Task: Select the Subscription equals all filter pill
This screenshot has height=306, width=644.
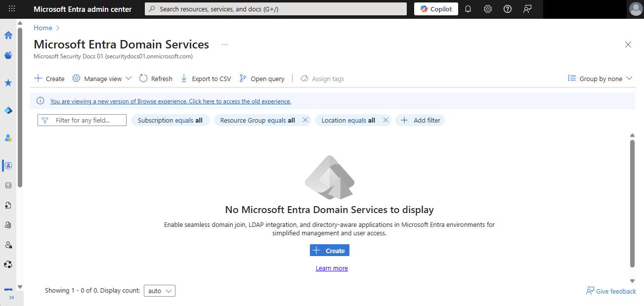Action: click(170, 120)
